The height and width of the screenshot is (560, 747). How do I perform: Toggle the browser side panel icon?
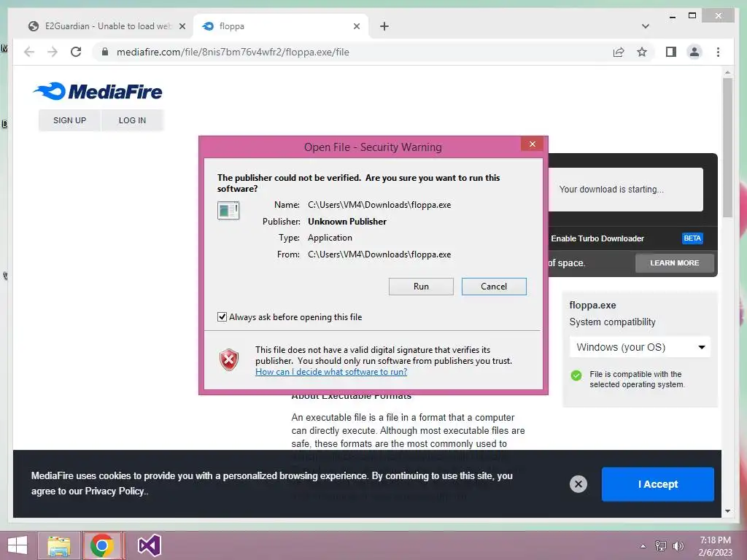click(671, 52)
